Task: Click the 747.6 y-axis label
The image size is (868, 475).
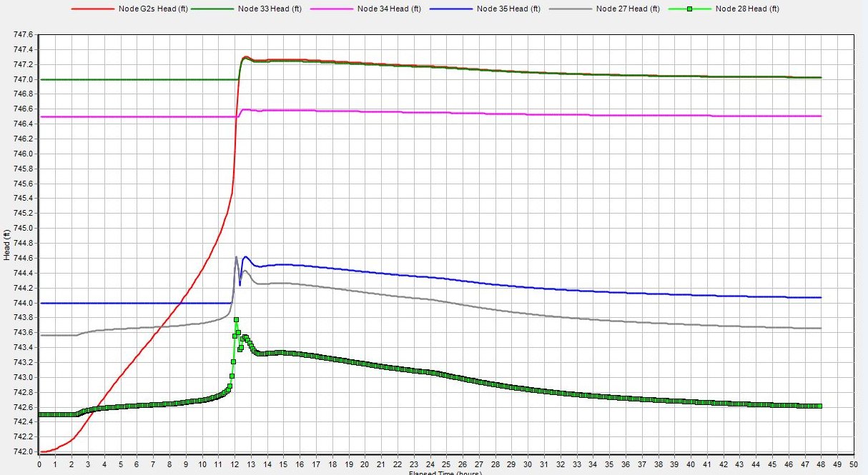Action: 24,34
